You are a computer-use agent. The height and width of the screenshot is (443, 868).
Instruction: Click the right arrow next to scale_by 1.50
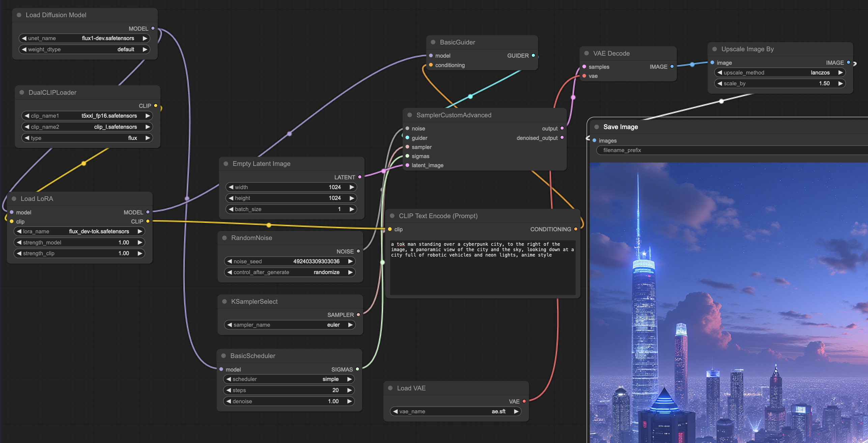[x=841, y=83]
